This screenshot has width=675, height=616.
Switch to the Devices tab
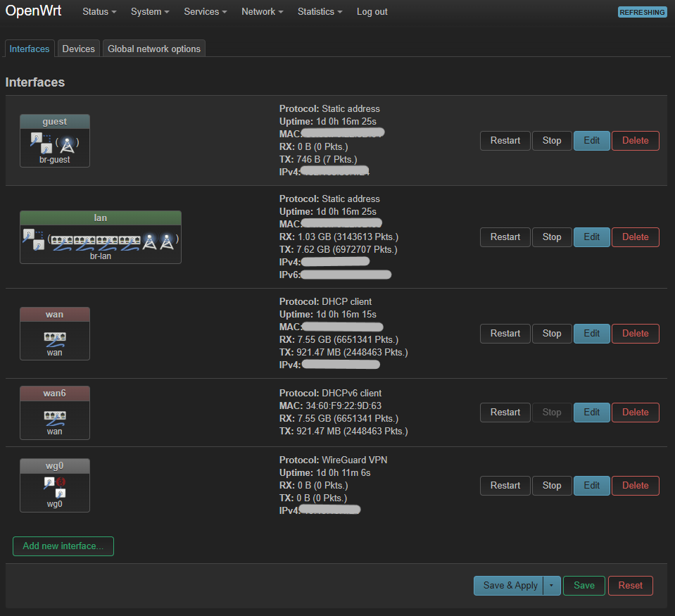click(x=78, y=48)
